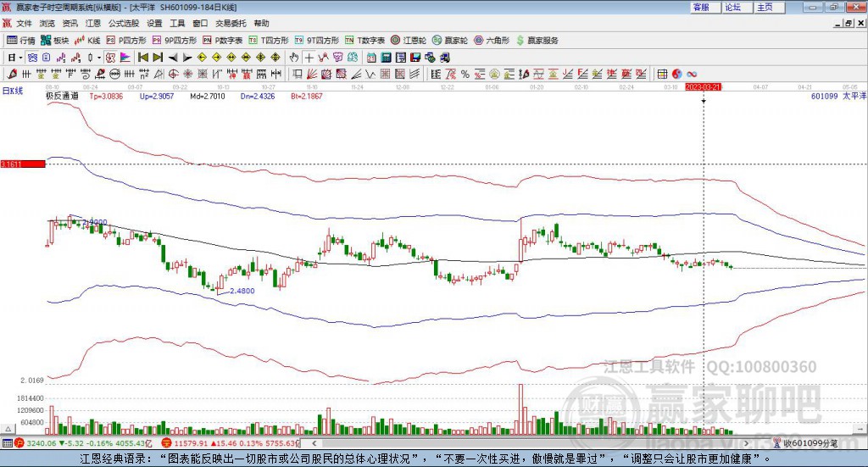Expand the candlestick style dropdown arrow
Viewport: 868px width, 467px height.
99,58
